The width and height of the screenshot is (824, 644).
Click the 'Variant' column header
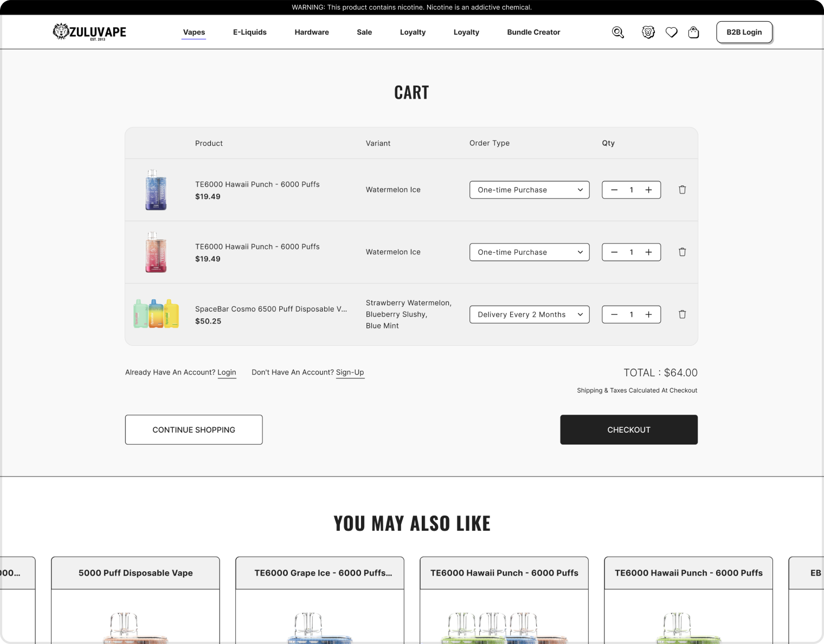(378, 143)
